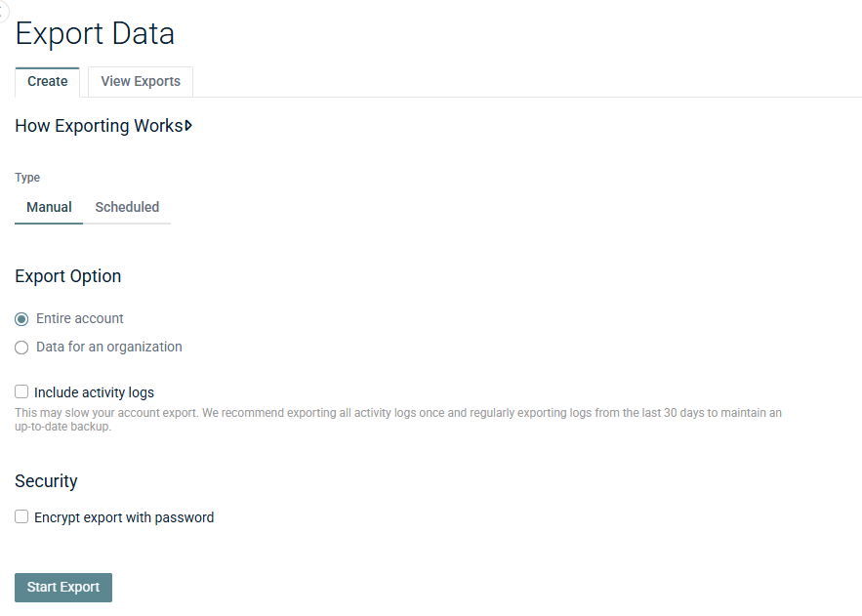
Task: Click the Data for an organization label
Action: click(109, 347)
